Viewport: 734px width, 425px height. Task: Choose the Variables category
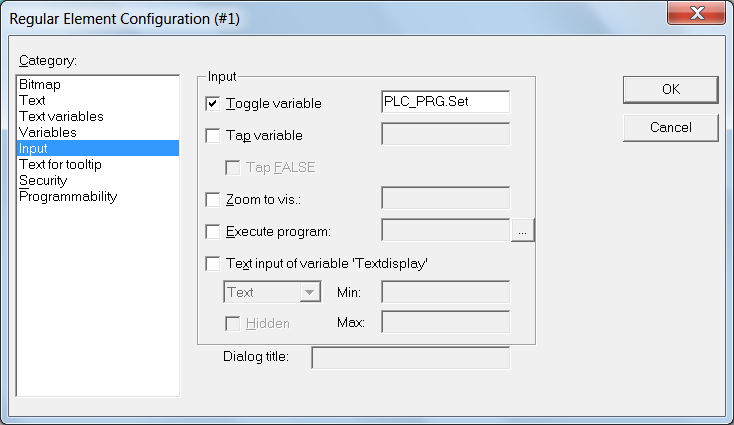click(47, 132)
